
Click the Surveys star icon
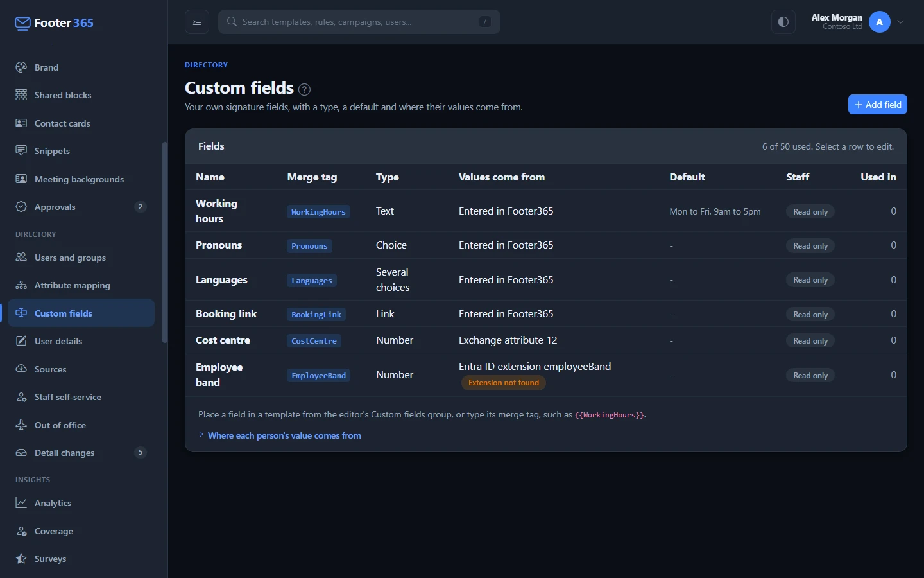21,559
